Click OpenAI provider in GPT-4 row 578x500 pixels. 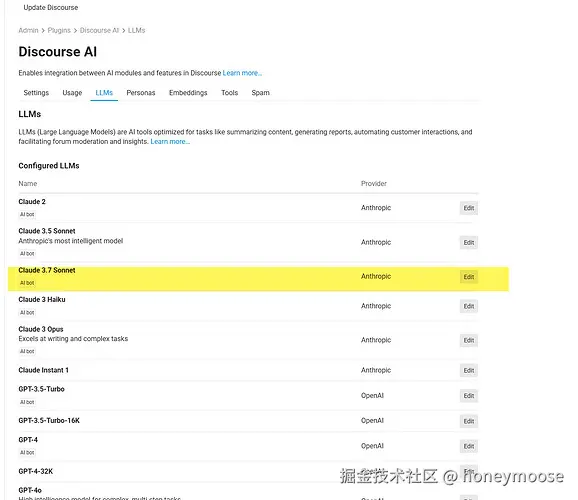pos(372,446)
